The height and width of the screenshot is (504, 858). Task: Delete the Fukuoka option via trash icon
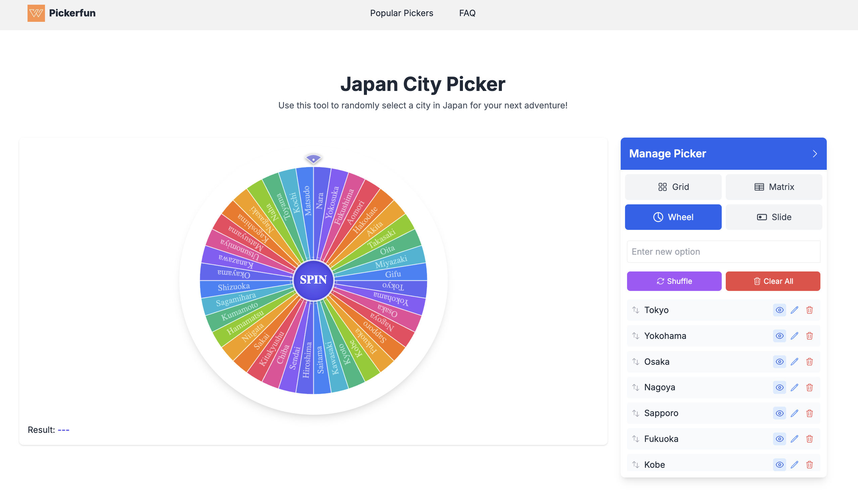(810, 439)
